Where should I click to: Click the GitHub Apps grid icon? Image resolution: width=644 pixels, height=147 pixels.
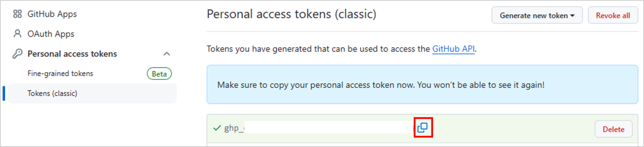click(17, 14)
